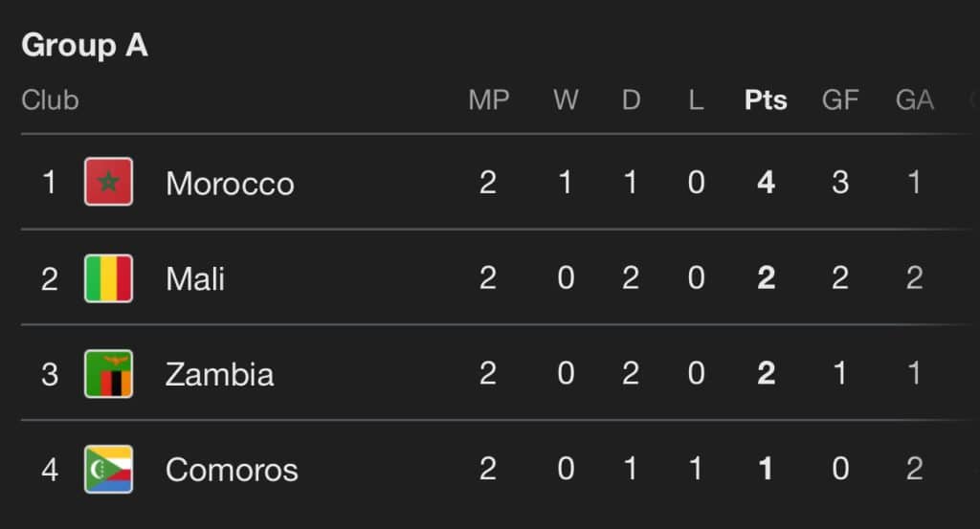
Task: Click the GA column header
Action: click(x=914, y=99)
